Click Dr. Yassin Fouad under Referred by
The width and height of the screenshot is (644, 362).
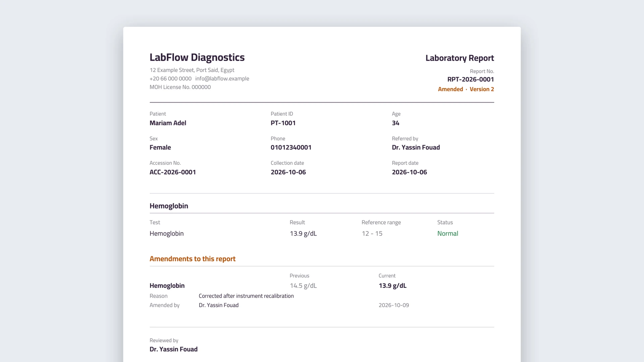(416, 147)
